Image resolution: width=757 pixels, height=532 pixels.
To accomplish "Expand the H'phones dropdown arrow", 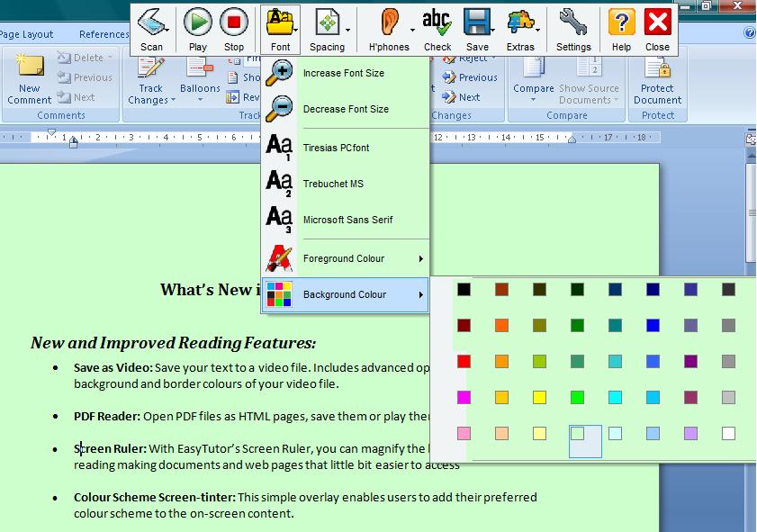I will [x=412, y=30].
